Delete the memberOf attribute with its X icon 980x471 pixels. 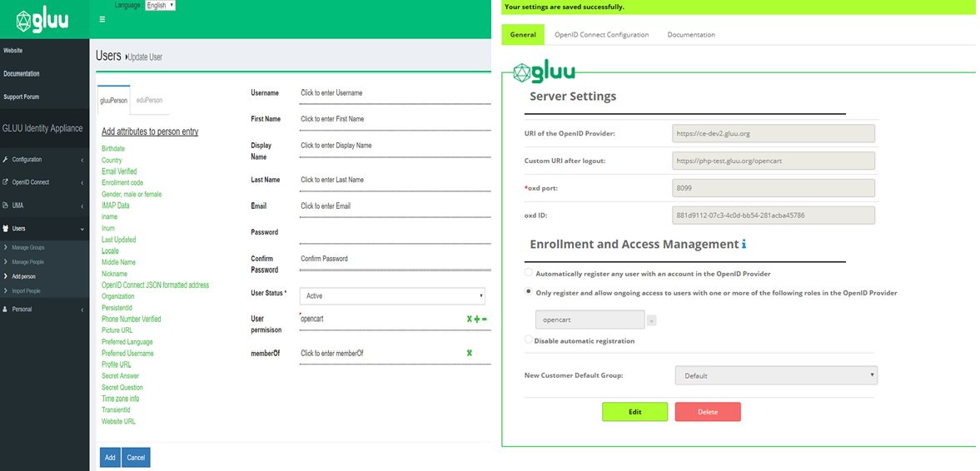[x=470, y=353]
